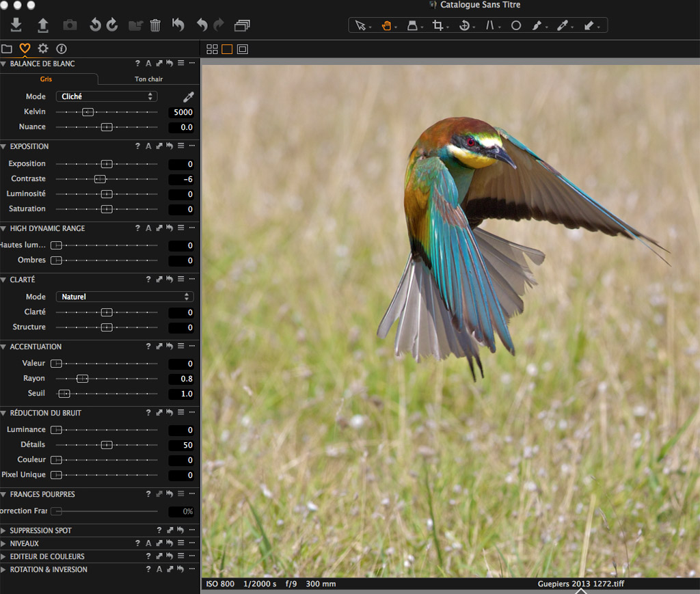Collapse the High Dynamic Range panel
Screen dimensions: 700x594
(3, 228)
